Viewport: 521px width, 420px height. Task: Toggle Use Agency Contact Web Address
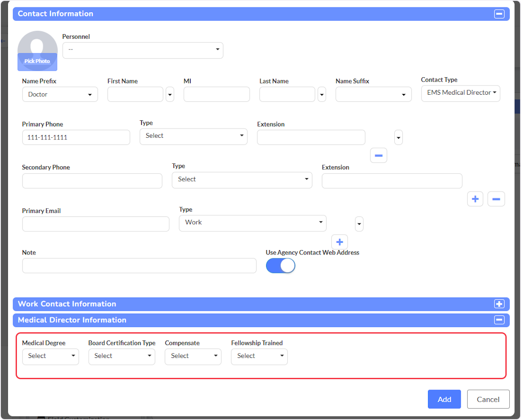(280, 266)
